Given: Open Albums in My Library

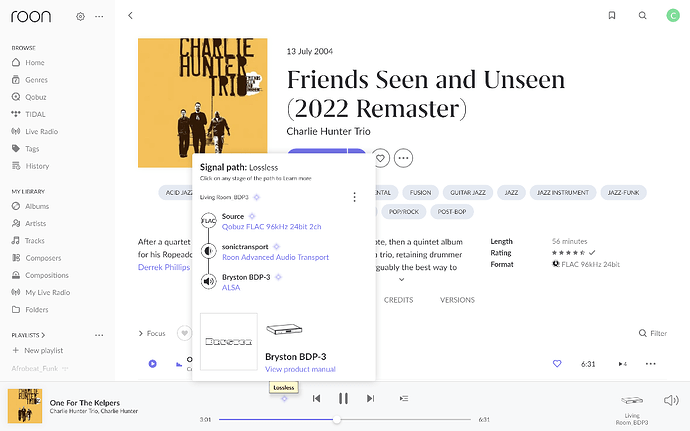Looking at the screenshot, I should [x=30, y=206].
